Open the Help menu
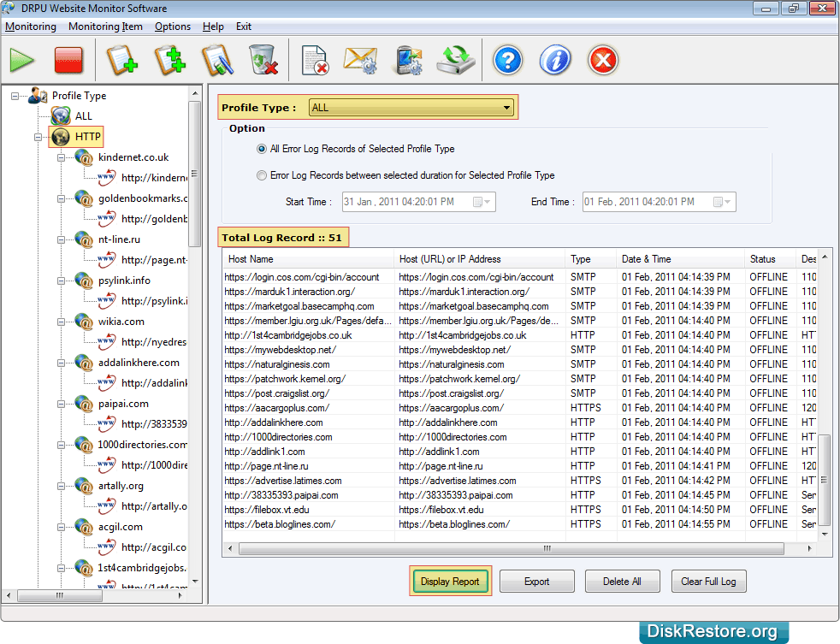 point(213,27)
